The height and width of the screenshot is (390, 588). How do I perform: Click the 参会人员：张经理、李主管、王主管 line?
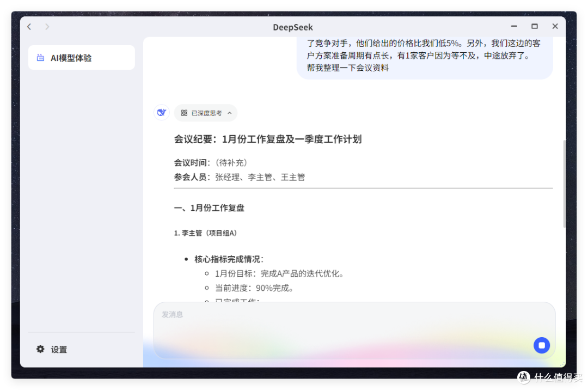240,177
